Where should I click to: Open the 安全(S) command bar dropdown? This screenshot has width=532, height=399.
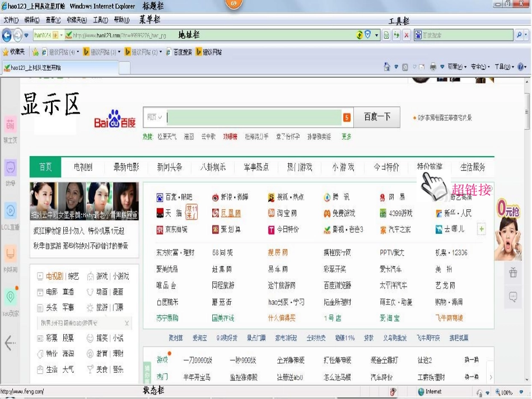coord(480,67)
